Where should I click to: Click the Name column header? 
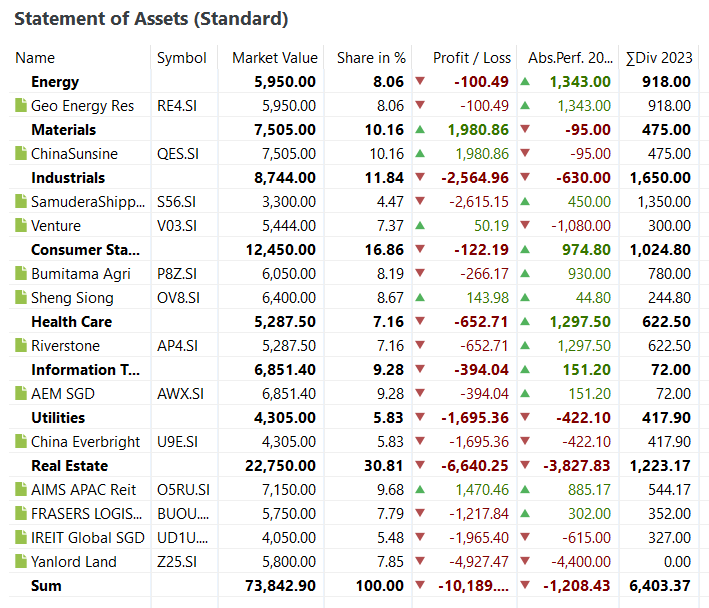36,58
